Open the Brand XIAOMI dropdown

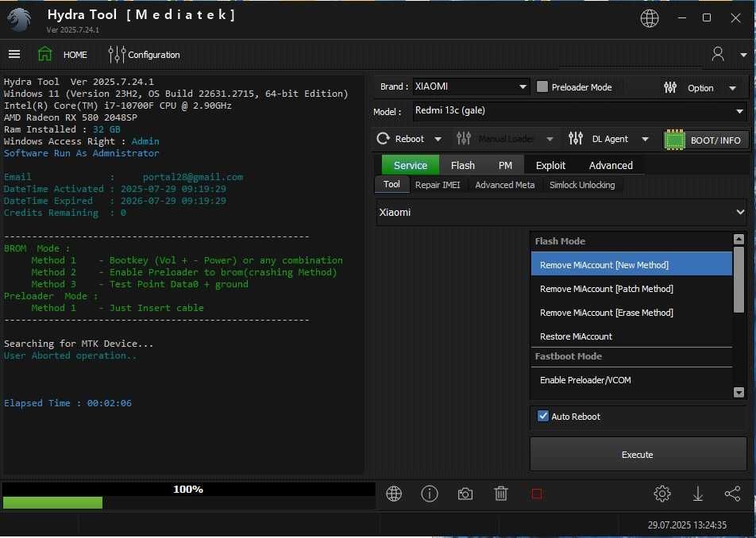(x=471, y=86)
